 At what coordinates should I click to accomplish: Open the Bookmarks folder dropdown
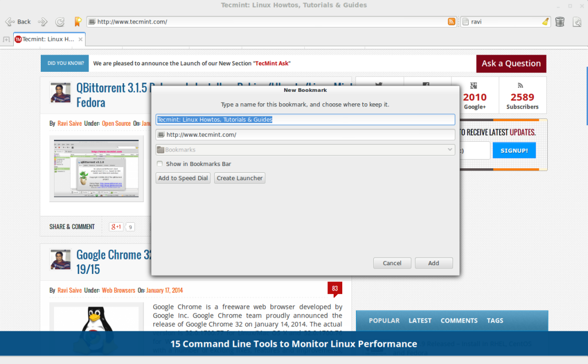coord(305,150)
